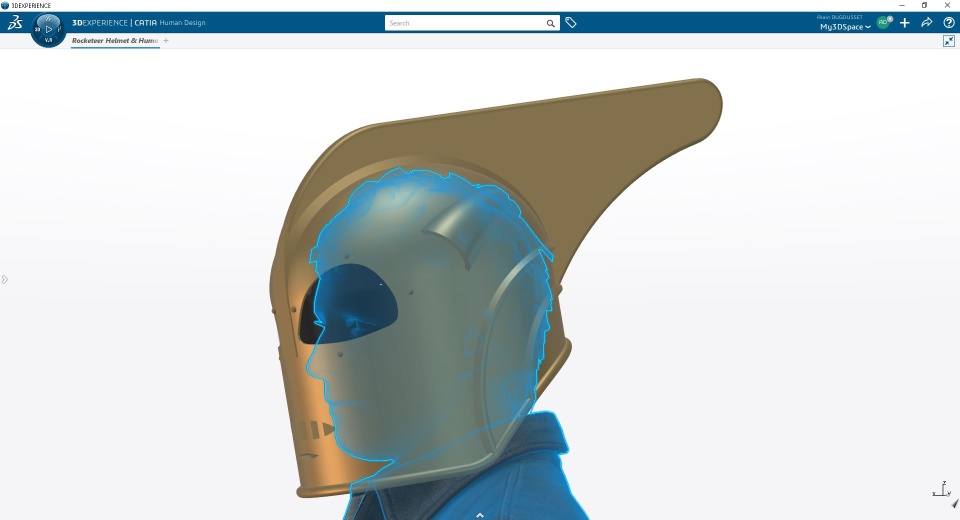Open the Help question mark icon
This screenshot has width=960, height=520.
[949, 23]
